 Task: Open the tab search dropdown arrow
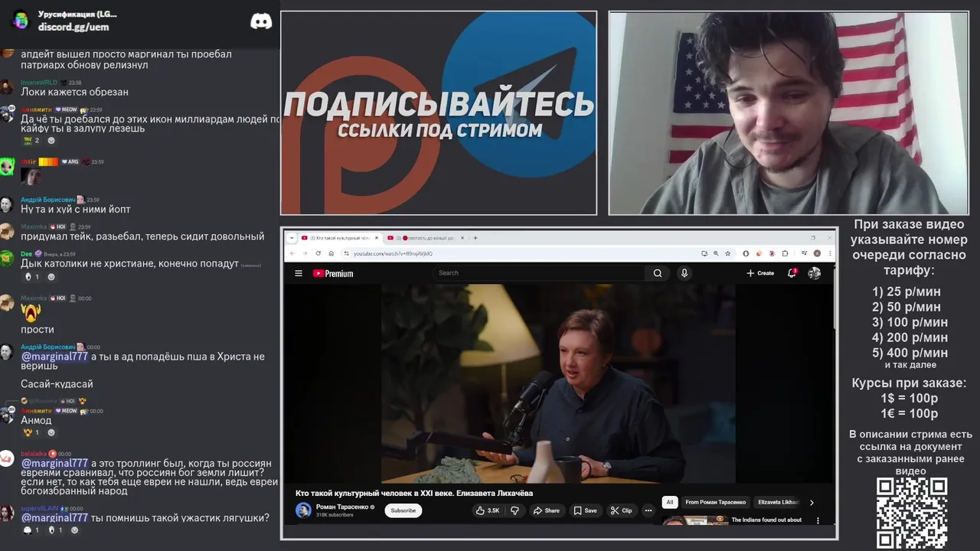pyautogui.click(x=291, y=238)
